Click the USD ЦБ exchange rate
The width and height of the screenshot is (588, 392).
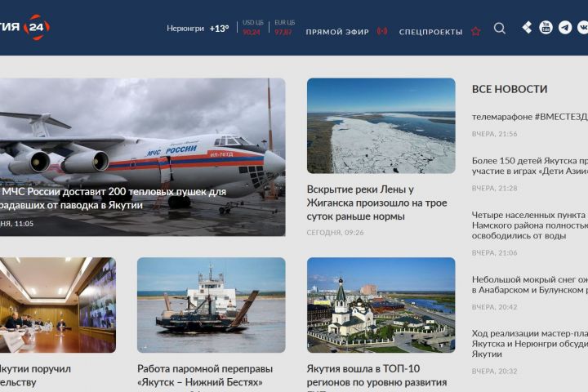(x=252, y=28)
